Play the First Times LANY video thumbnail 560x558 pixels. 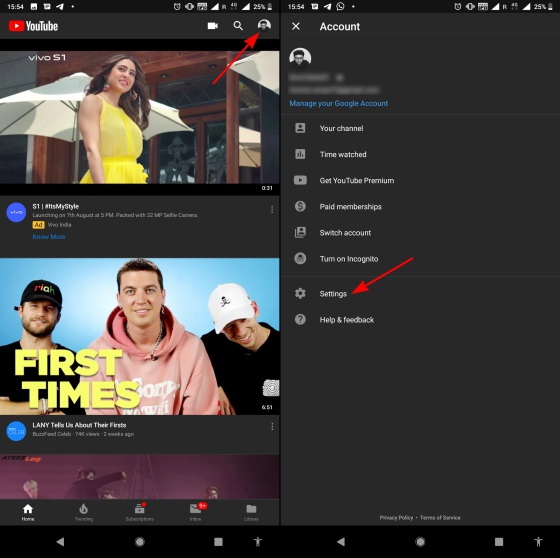140,336
